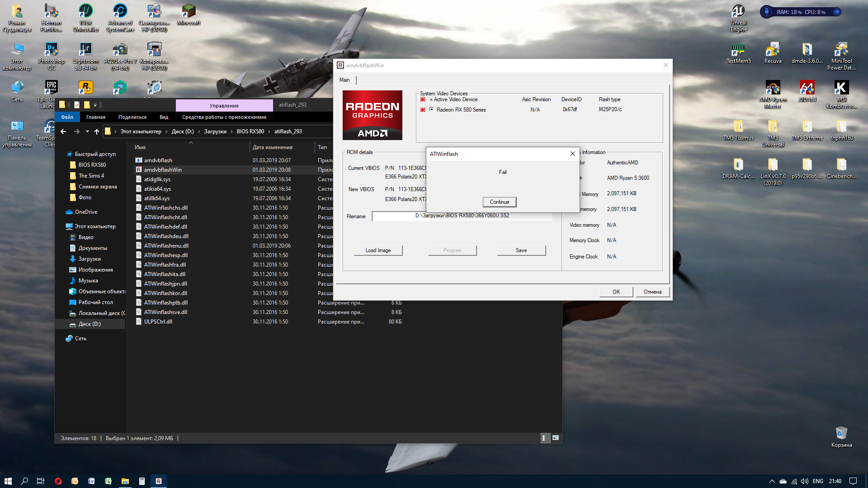Expand the recent locations dropdown arrow in Explorer
The width and height of the screenshot is (868, 488).
pos(87,131)
